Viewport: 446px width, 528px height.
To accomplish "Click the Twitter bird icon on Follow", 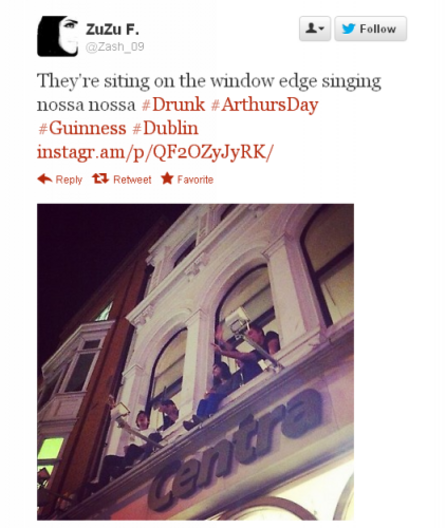I will point(348,29).
